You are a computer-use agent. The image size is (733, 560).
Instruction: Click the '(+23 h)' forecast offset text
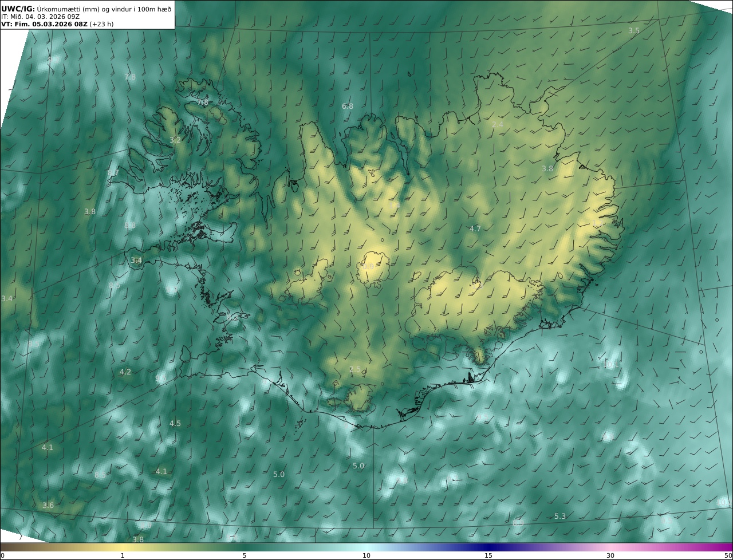(101, 24)
